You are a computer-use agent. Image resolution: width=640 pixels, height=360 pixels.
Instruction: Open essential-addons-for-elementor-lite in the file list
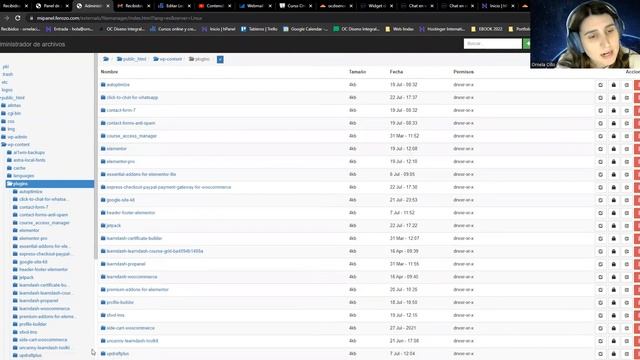coord(141,174)
